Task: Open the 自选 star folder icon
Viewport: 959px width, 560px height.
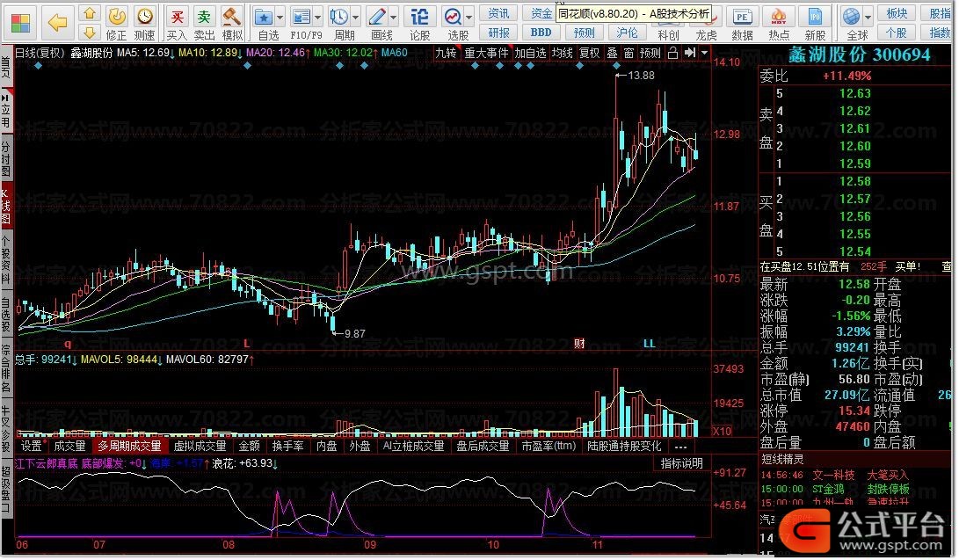Action: coord(264,17)
